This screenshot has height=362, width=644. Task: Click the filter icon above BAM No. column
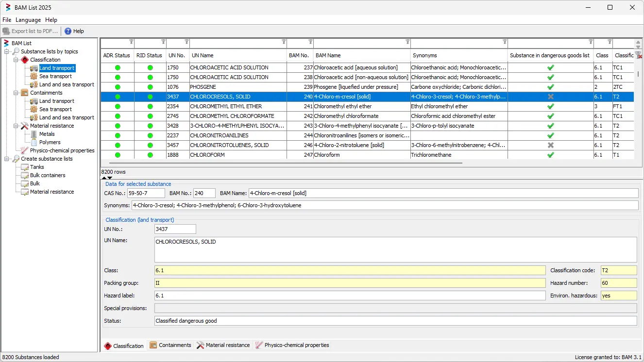pyautogui.click(x=310, y=42)
